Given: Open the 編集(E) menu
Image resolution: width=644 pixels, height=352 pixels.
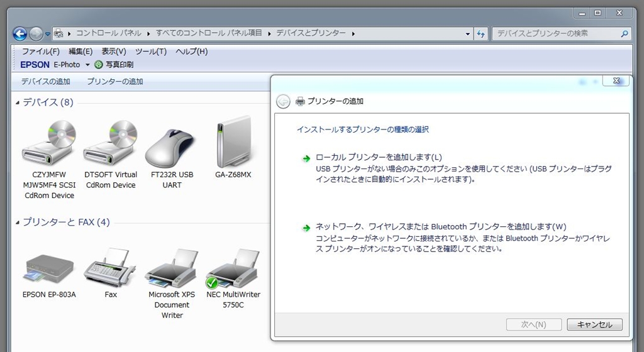Looking at the screenshot, I should click(80, 52).
